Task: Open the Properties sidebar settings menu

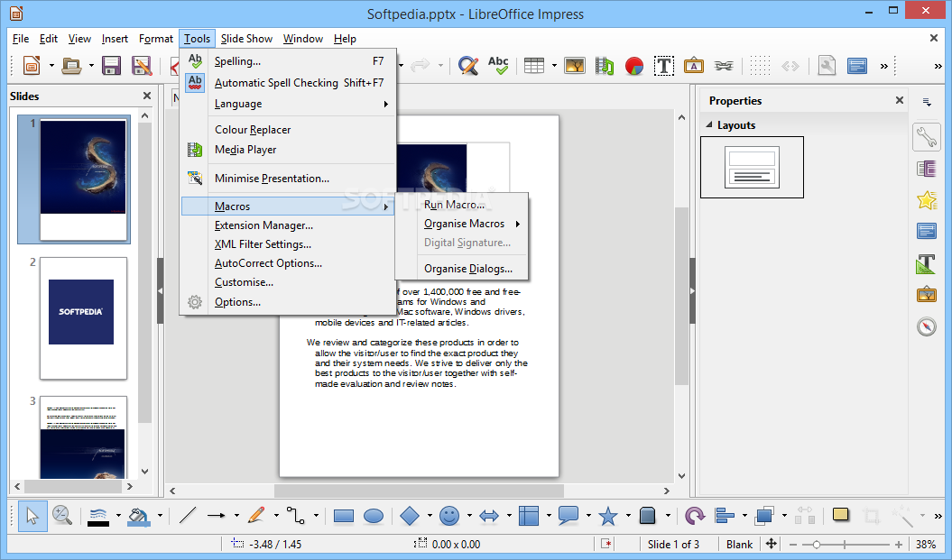Action: pyautogui.click(x=927, y=102)
